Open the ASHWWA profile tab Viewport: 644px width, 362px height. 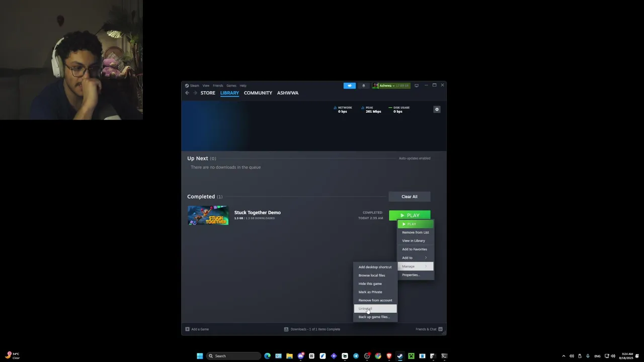pos(288,93)
